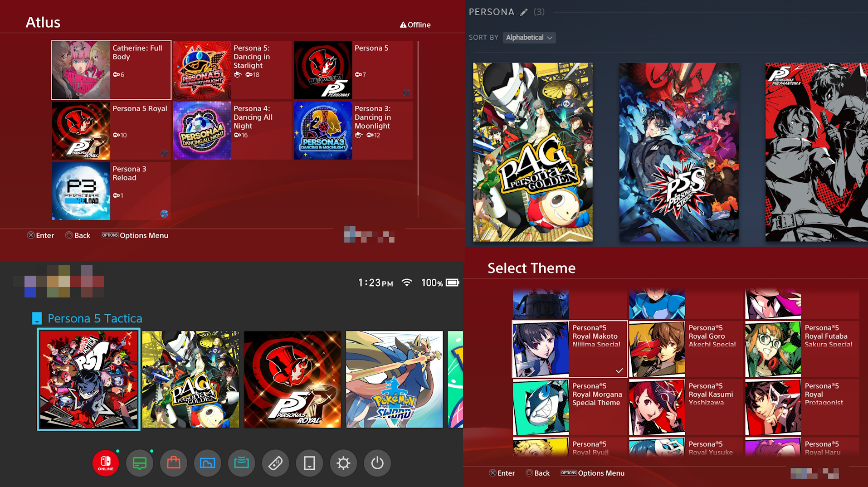Screen dimensions: 868x487
Task: Select Persona 5 Royal Haru theme
Action: (x=802, y=447)
